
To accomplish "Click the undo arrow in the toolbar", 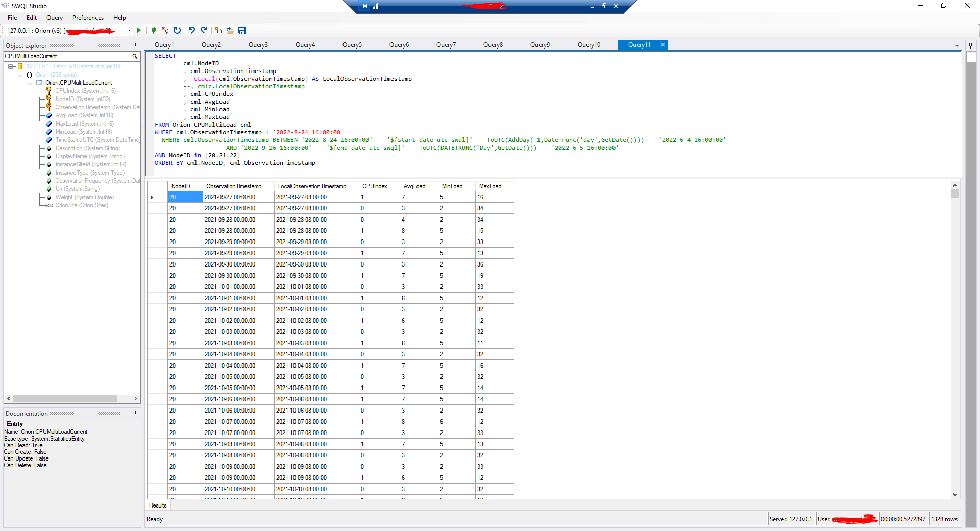I will (192, 31).
